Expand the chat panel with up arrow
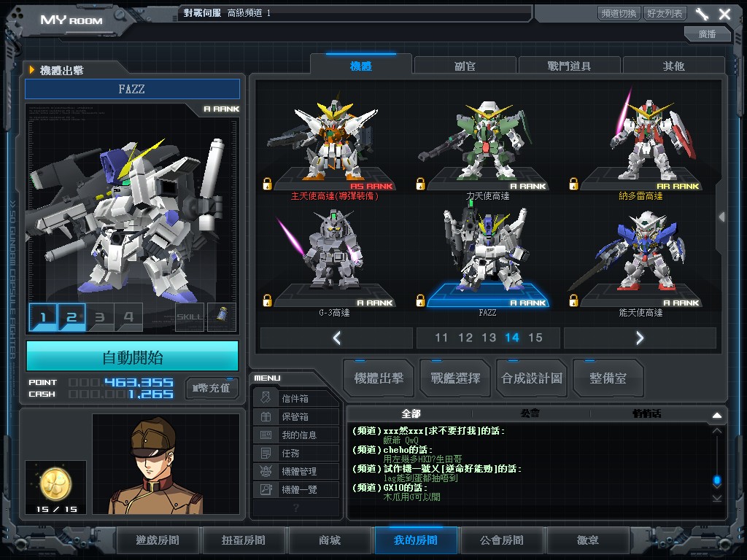The height and width of the screenshot is (560, 747). pyautogui.click(x=716, y=415)
